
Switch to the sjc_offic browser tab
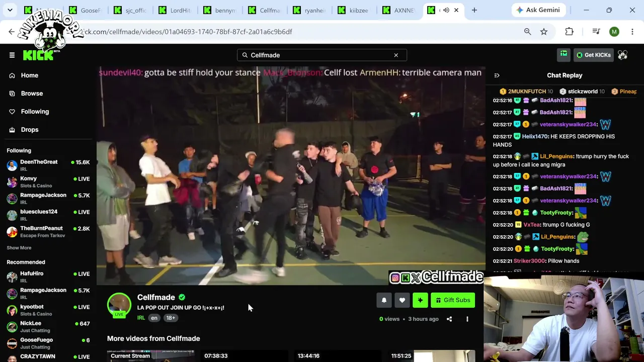pos(131,10)
